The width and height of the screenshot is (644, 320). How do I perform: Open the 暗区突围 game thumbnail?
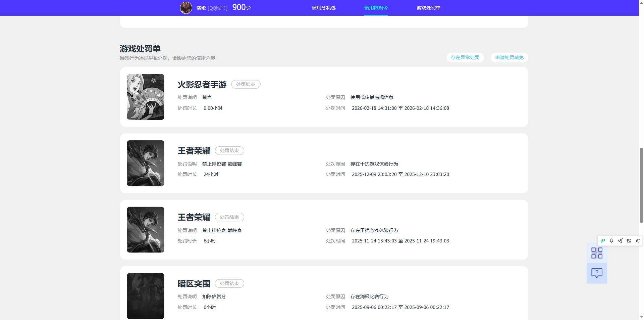click(x=146, y=296)
